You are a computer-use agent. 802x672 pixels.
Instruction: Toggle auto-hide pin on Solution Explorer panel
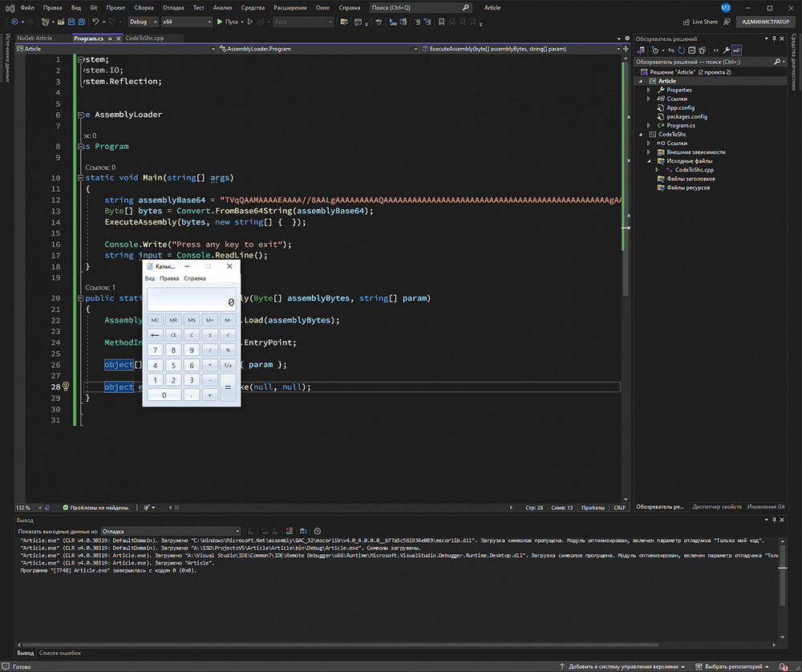tap(774, 38)
